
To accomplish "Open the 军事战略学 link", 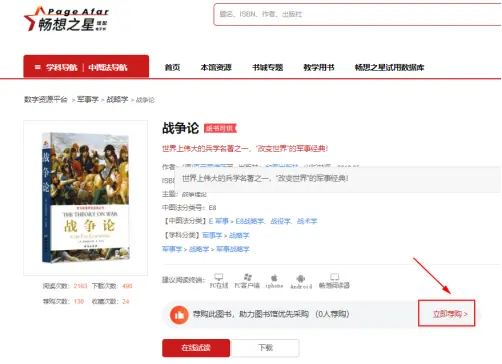I will pyautogui.click(x=233, y=249).
